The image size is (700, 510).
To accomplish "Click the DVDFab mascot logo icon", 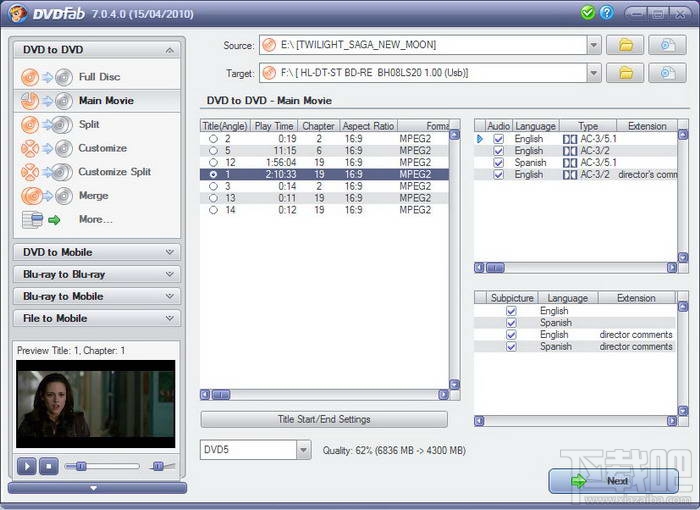I will 17,13.
